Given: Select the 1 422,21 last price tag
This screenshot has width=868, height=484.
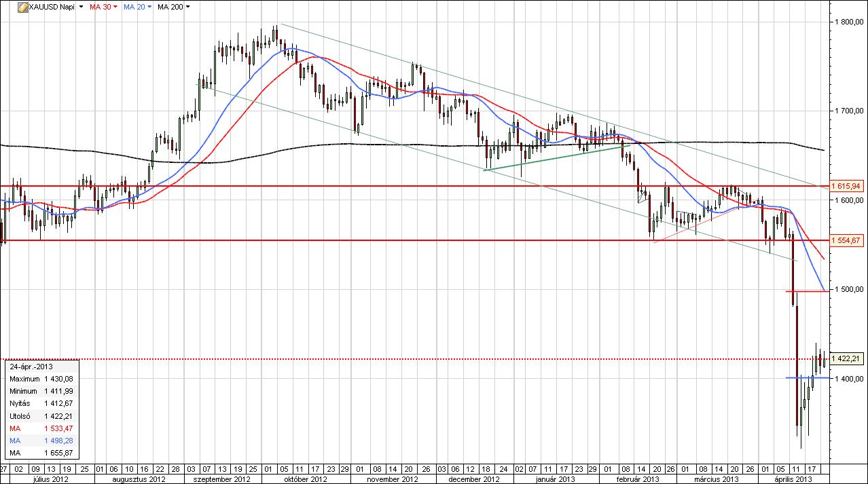Looking at the screenshot, I should pos(846,358).
